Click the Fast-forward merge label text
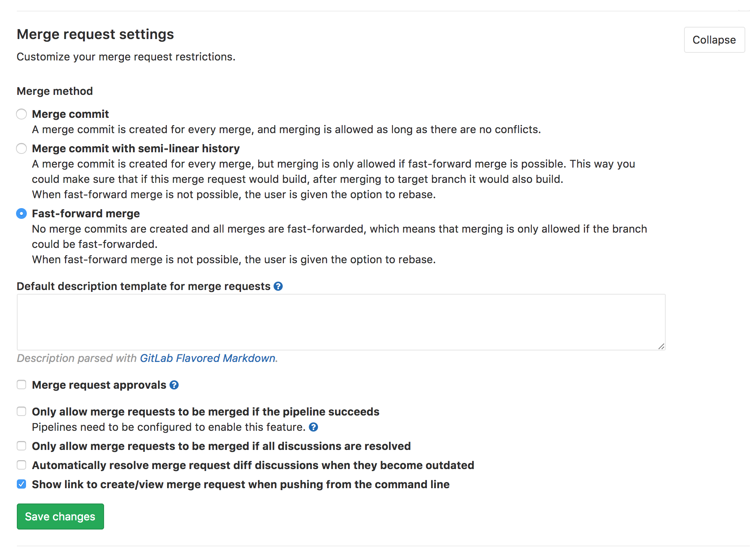756x554 pixels. 86,213
